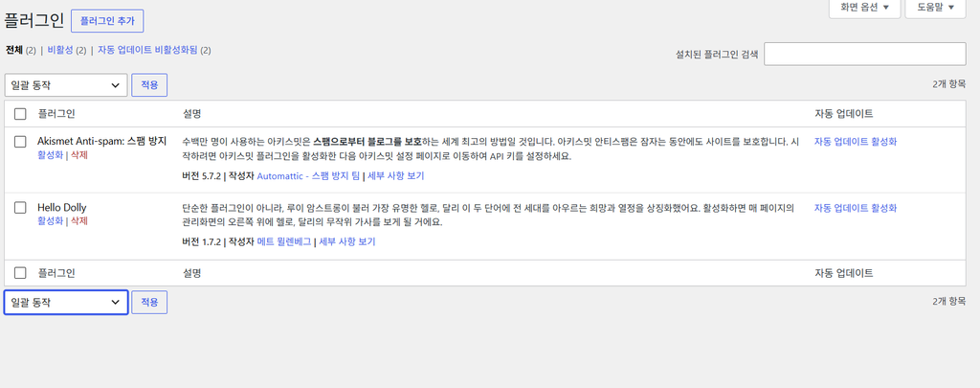This screenshot has height=388, width=980.
Task: Check the Akismet Anti-spam checkbox
Action: 20,142
